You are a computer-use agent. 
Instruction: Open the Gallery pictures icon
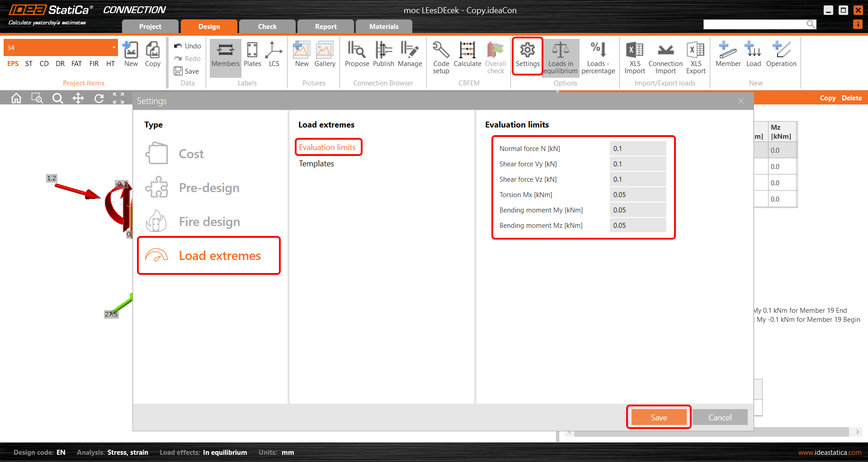(x=325, y=55)
